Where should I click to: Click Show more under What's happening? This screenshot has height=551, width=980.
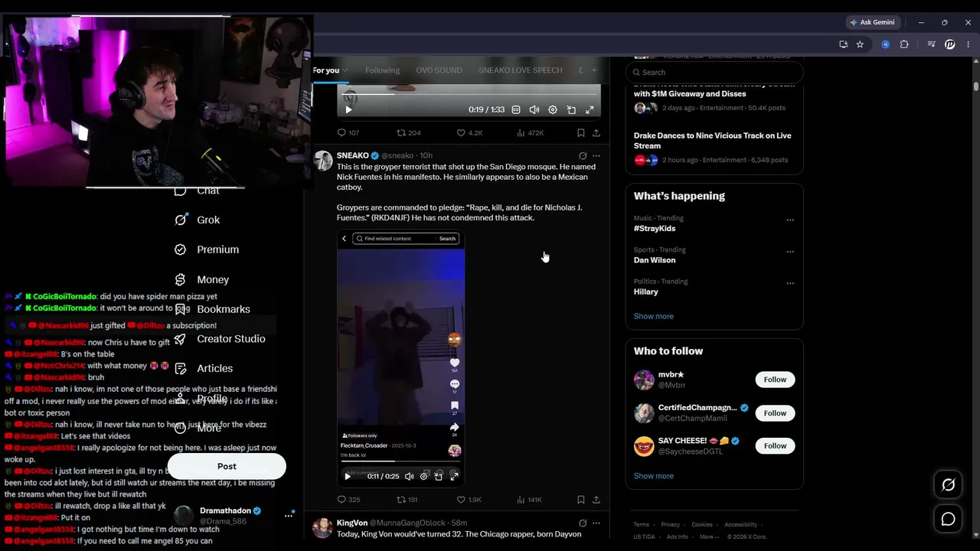654,316
